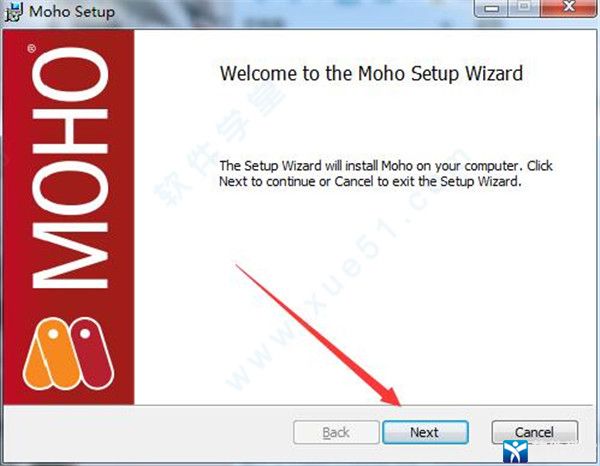Click the vertical white MOHO wordmark

point(70,168)
